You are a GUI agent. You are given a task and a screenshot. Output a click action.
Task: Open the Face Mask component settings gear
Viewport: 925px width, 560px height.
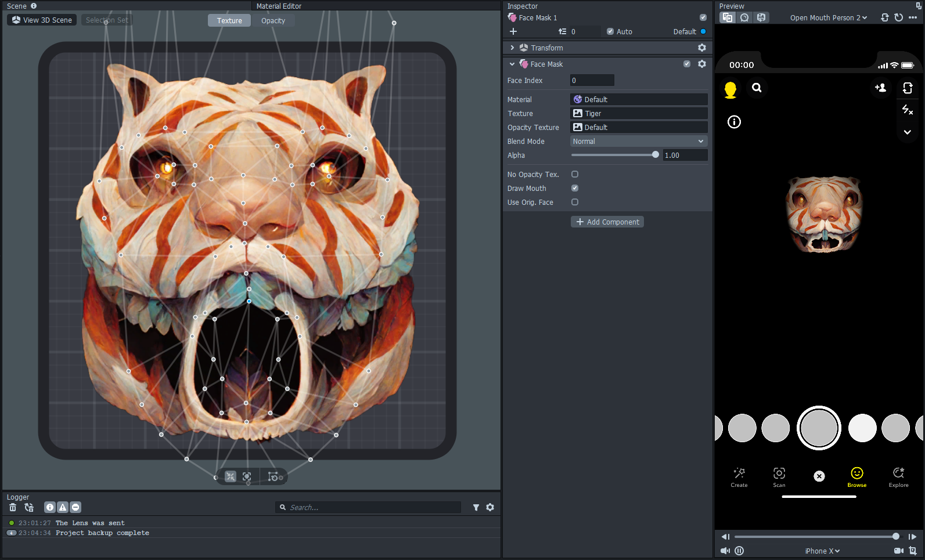coord(702,64)
